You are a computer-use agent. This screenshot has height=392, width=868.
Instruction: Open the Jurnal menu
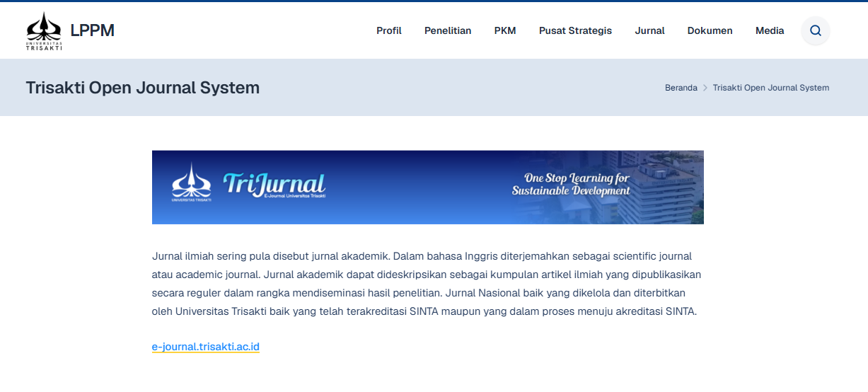649,30
